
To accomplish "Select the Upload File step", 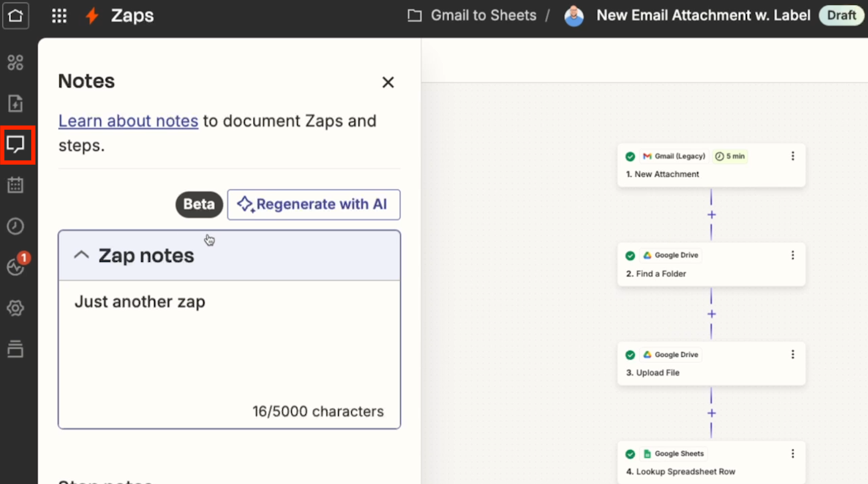I will (x=711, y=364).
